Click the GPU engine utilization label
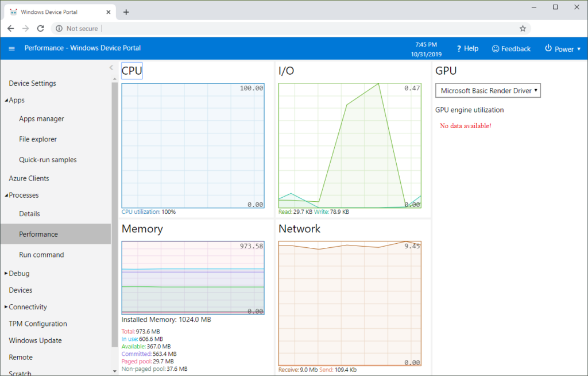Image resolution: width=588 pixels, height=376 pixels. 470,110
